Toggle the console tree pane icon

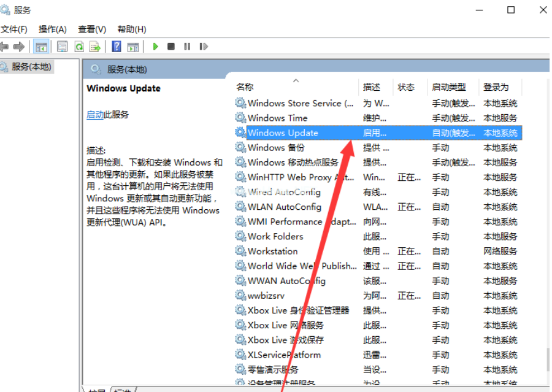pyautogui.click(x=41, y=46)
